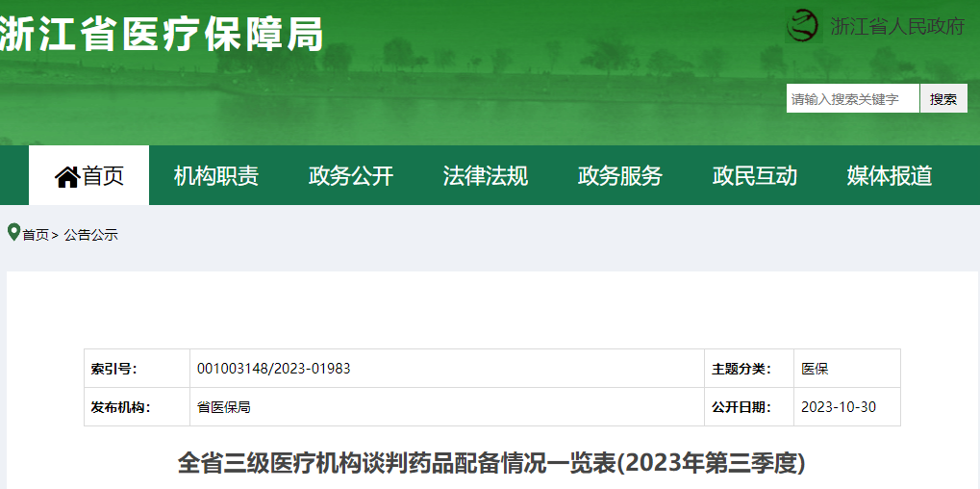This screenshot has height=489, width=980.
Task: Select index number 001003148/2023-01983
Action: (274, 369)
